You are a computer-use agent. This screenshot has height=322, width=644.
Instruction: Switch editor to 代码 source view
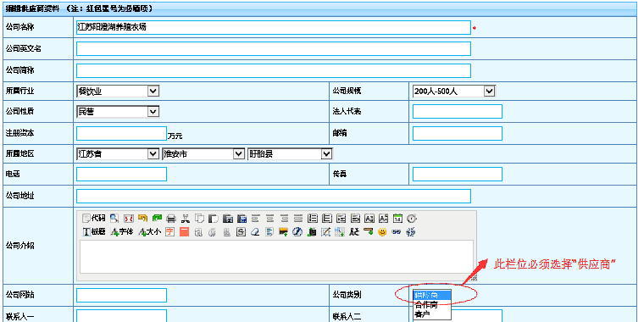[94, 218]
